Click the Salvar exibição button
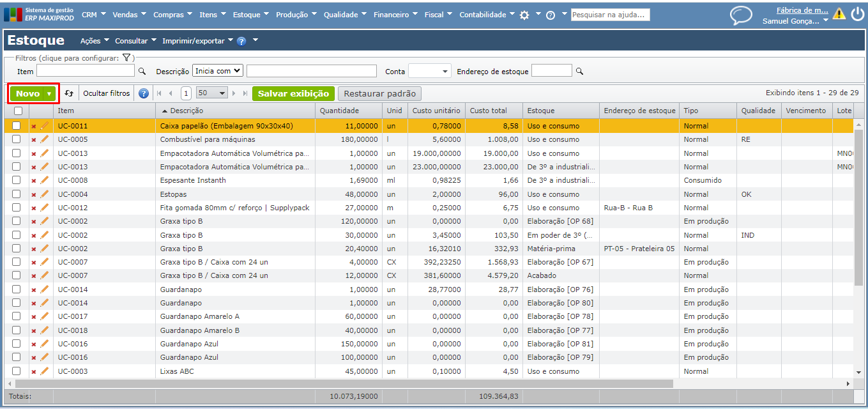 [x=293, y=93]
